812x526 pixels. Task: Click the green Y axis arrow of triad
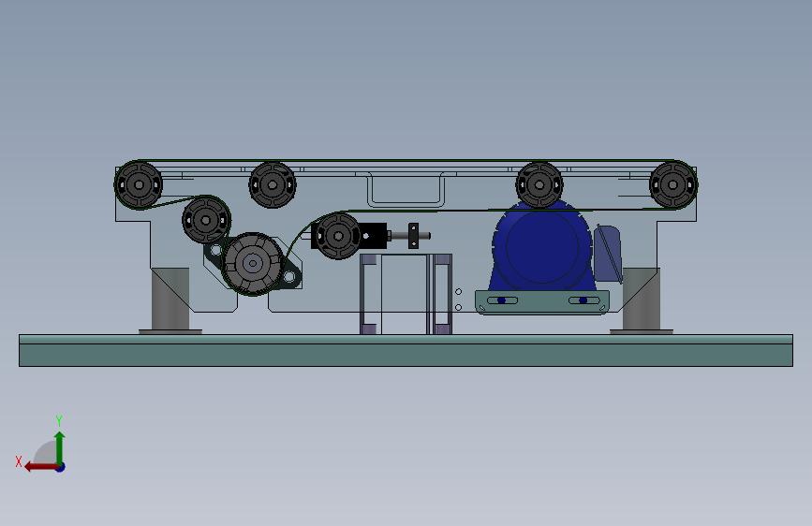click(60, 448)
